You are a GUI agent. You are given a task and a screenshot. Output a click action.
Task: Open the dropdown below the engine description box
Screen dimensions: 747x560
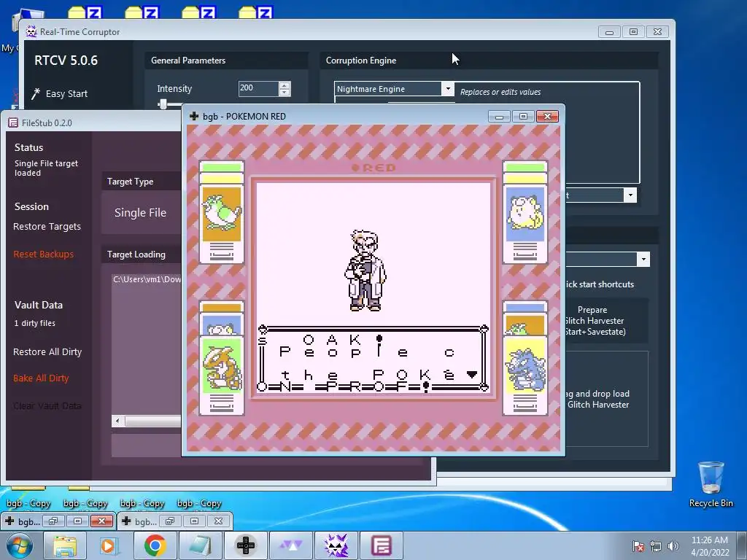[630, 195]
